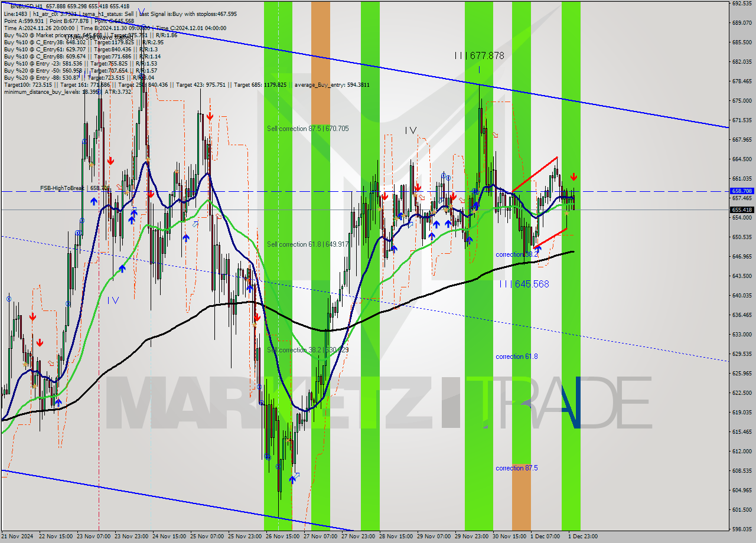Click the 29 Nov 07:00 time label
This screenshot has height=543, width=756.
pos(434,537)
